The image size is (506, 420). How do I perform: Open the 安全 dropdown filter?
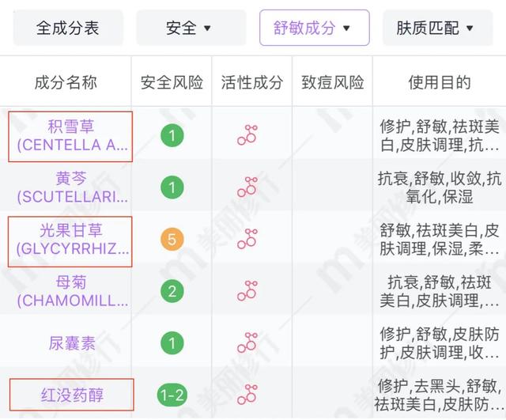[x=190, y=28]
